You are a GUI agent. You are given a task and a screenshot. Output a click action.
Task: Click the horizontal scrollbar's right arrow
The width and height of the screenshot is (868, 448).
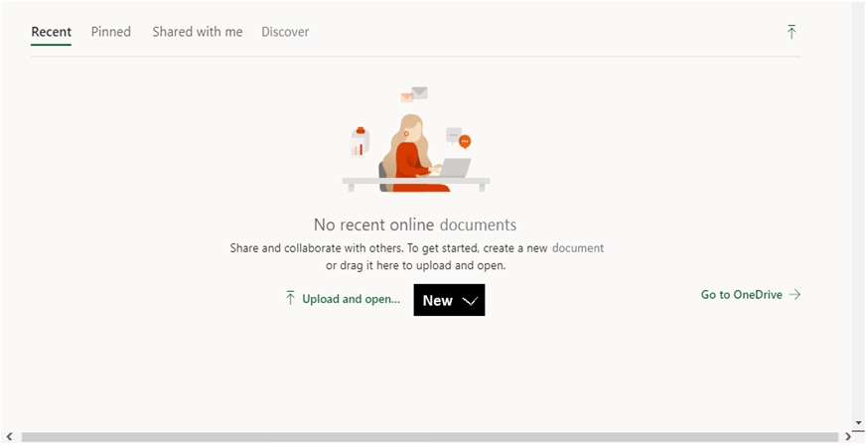[x=848, y=437]
